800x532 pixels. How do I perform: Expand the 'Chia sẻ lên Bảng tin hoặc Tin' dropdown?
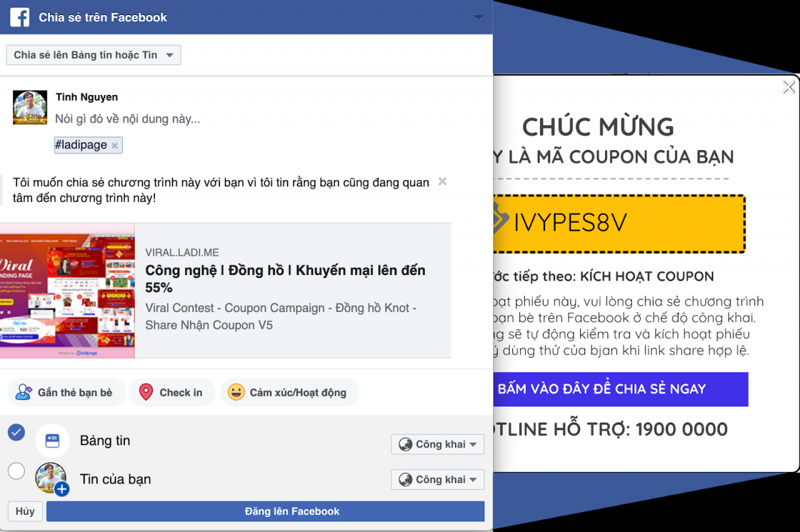click(x=94, y=55)
